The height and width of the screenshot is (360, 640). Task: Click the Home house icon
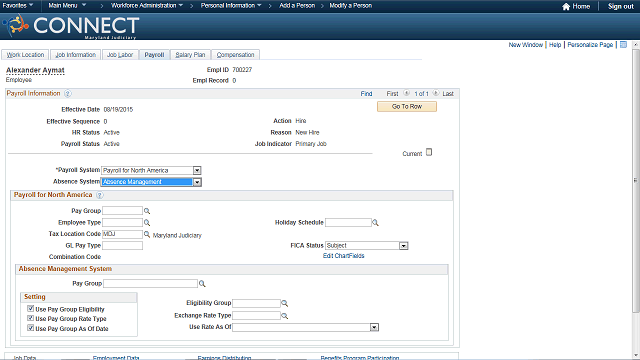[x=566, y=7]
